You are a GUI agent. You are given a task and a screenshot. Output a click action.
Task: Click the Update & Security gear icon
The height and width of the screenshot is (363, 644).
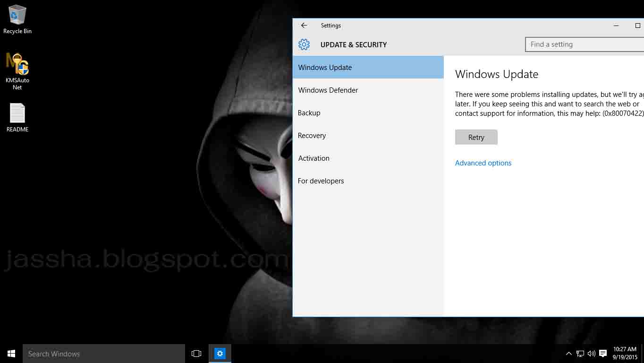click(x=304, y=44)
